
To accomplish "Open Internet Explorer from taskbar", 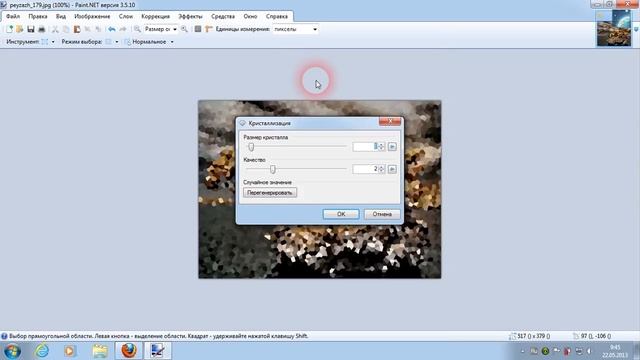I will point(42,351).
